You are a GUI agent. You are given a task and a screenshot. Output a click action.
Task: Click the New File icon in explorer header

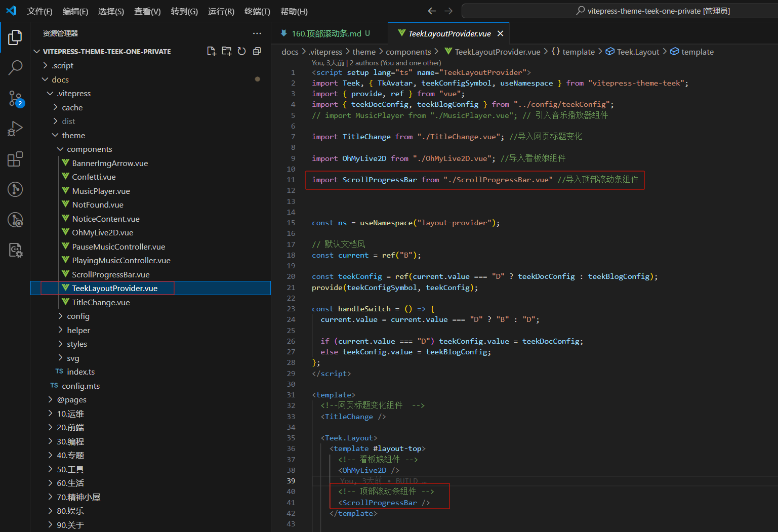212,51
